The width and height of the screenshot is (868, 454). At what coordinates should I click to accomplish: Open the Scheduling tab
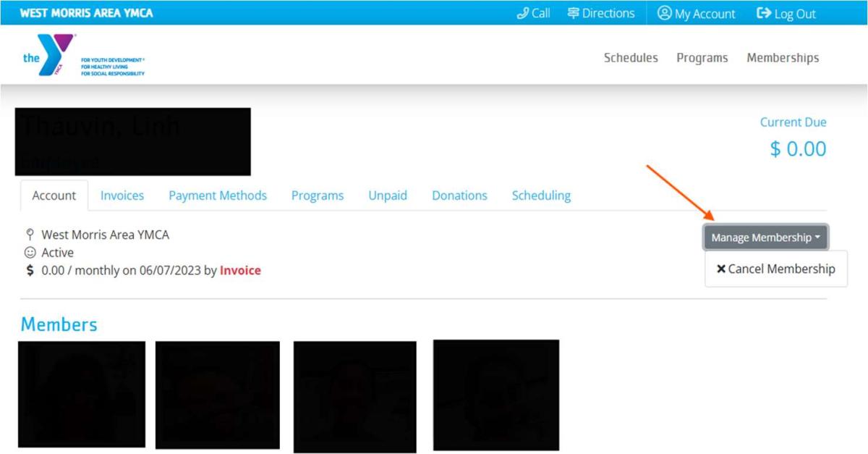[541, 196]
